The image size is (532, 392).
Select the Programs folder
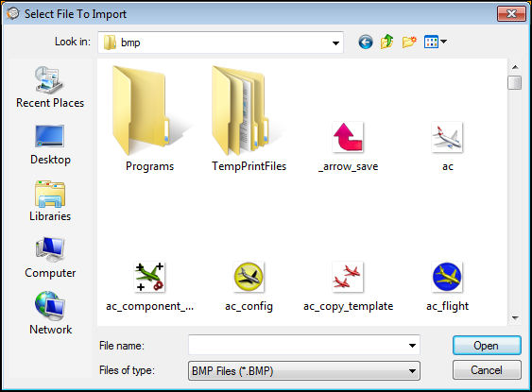click(149, 119)
